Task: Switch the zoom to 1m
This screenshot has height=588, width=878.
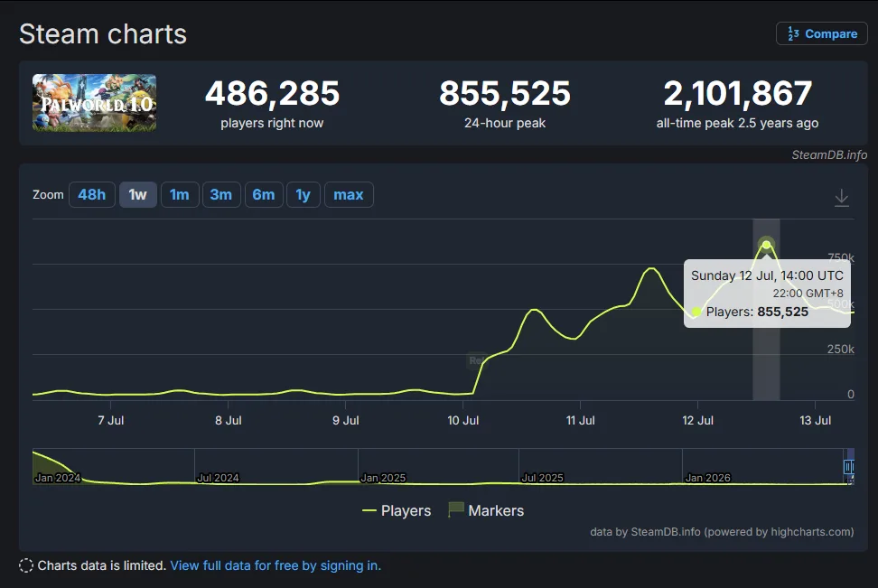Action: coord(180,195)
